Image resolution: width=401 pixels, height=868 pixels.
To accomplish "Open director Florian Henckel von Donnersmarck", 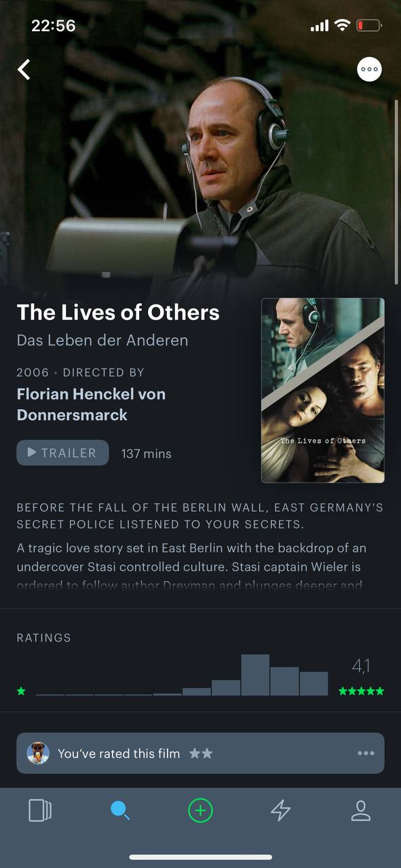I will pos(91,404).
